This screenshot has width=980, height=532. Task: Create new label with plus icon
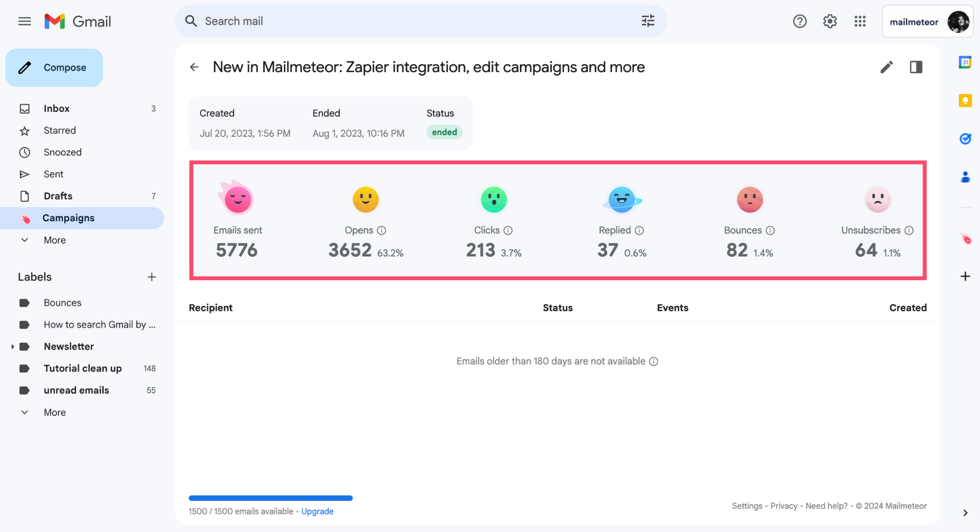tap(151, 277)
